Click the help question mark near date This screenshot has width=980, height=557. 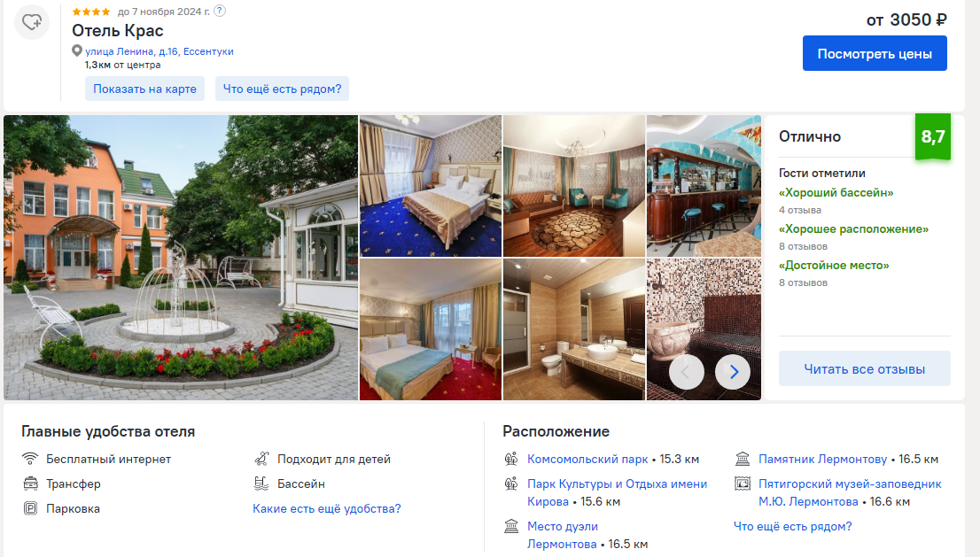(x=220, y=11)
